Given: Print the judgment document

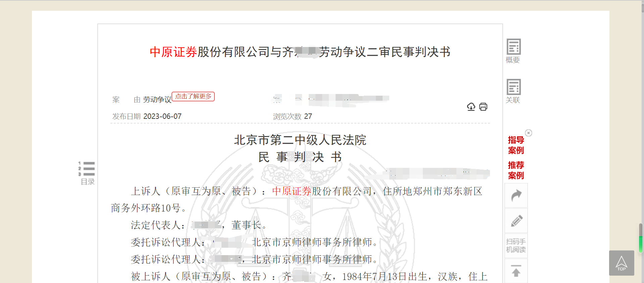Looking at the screenshot, I should pos(483,107).
